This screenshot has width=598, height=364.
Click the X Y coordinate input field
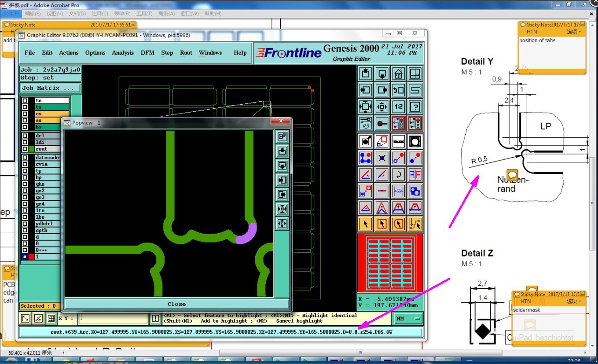[114, 318]
